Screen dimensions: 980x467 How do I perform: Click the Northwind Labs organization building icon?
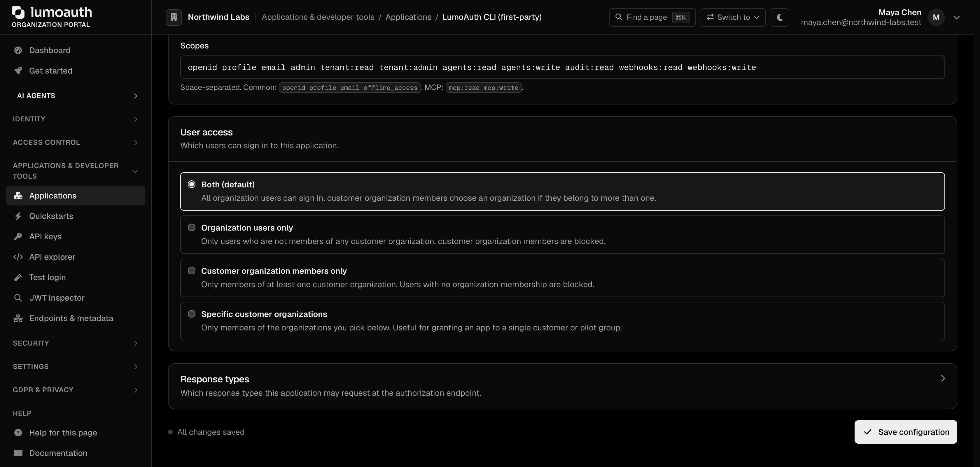(174, 17)
